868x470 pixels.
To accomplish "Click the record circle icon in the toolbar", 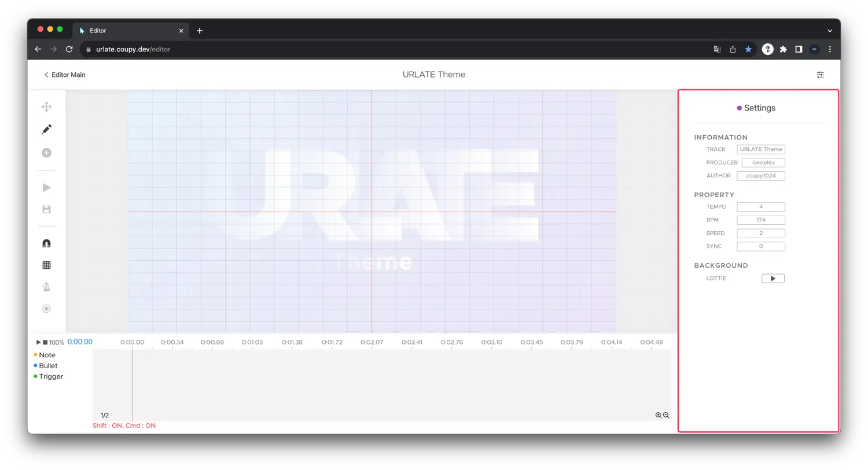I will (x=46, y=308).
